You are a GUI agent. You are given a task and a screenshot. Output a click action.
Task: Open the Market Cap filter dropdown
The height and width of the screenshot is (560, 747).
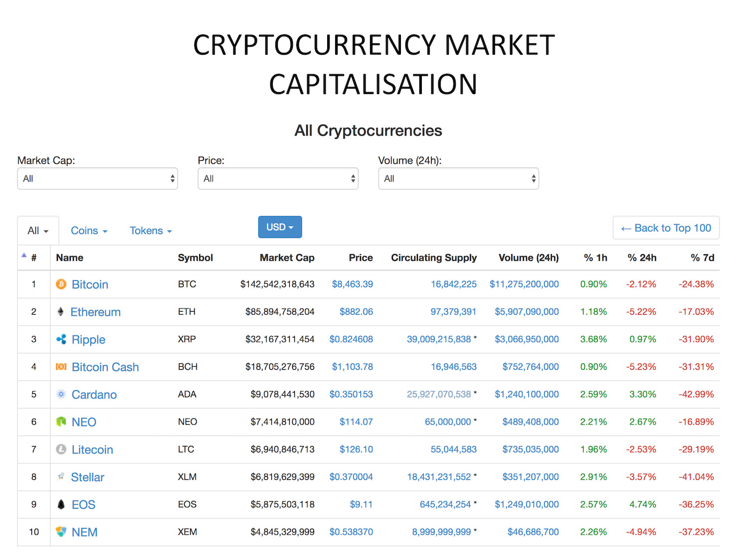pos(98,179)
